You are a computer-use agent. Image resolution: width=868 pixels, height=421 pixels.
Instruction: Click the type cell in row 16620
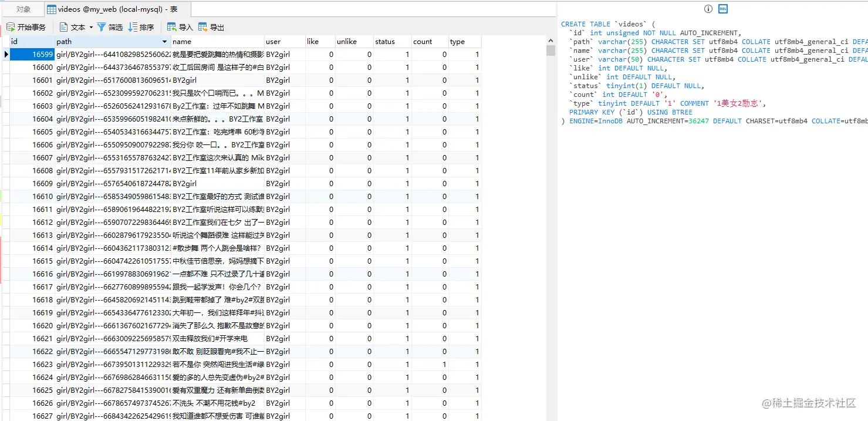(x=465, y=326)
